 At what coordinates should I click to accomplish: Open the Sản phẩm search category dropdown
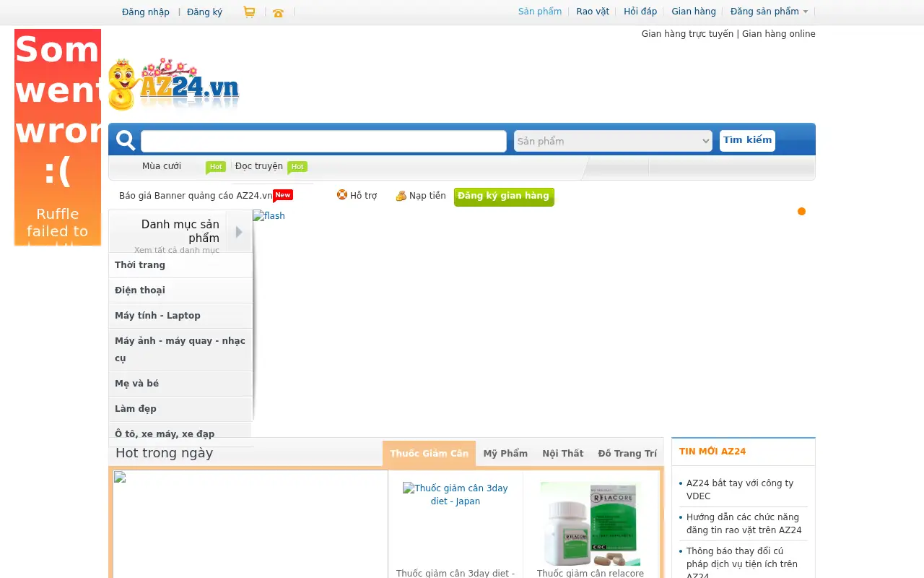(613, 141)
